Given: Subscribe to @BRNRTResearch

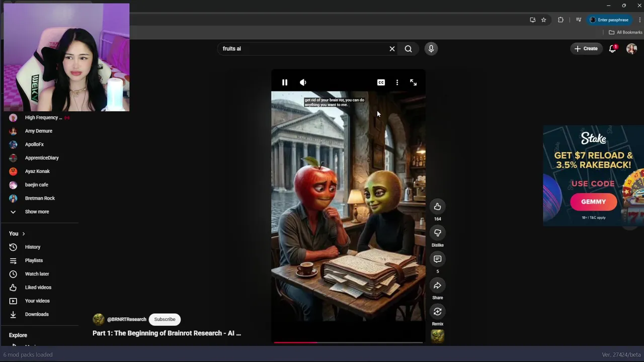Looking at the screenshot, I should click(x=165, y=319).
